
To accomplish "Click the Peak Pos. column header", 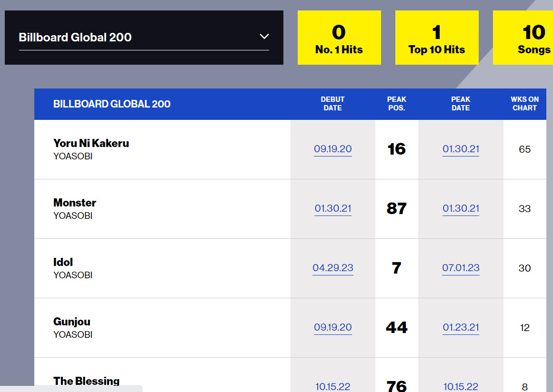I will pyautogui.click(x=396, y=104).
